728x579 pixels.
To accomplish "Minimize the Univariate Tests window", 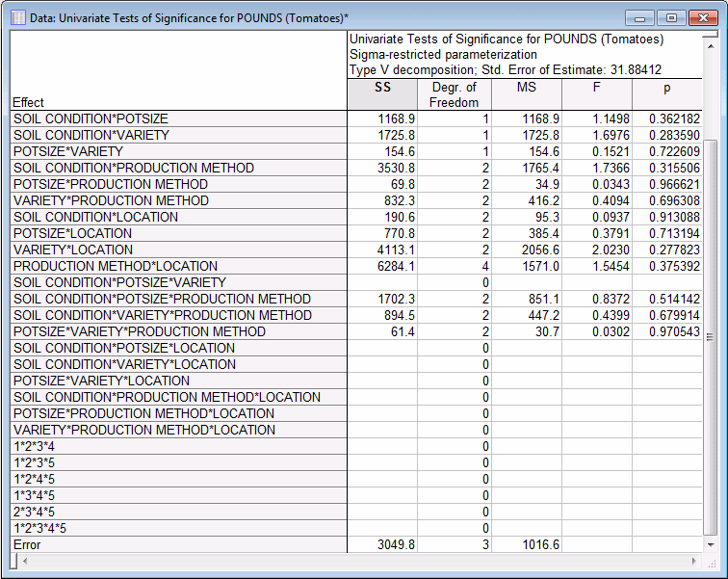I will coord(640,17).
